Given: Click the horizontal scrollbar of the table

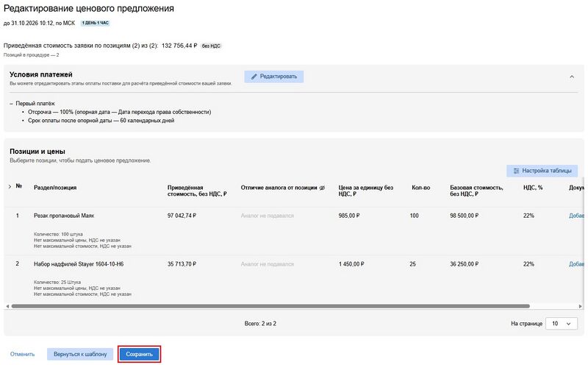Looking at the screenshot, I should tap(270, 306).
